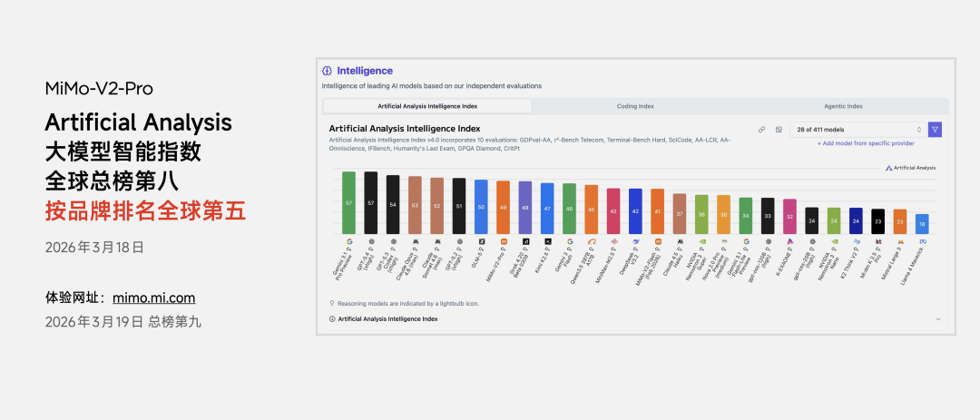This screenshot has height=420, width=980.
Task: Click the kt logo under Midm K 2.5 Pro
Action: point(877,242)
